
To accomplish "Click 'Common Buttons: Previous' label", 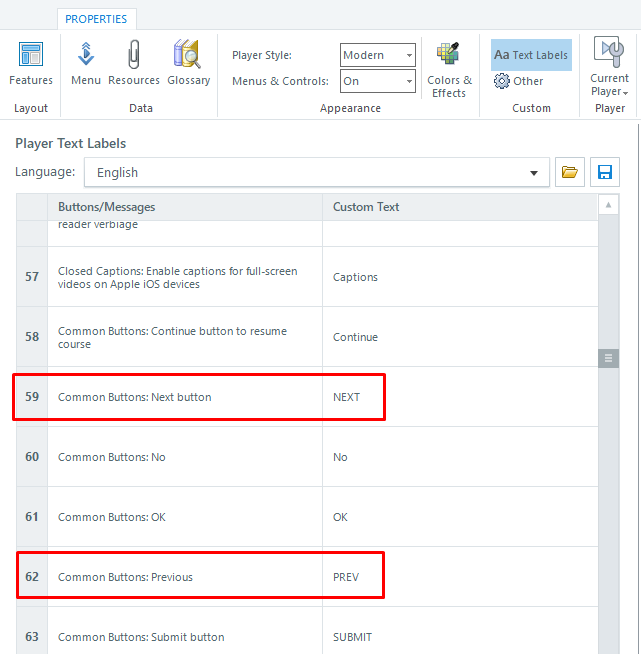I will (x=125, y=577).
